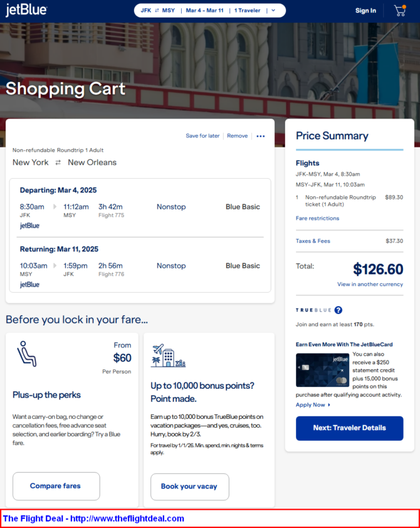Remove the flight from cart
The image size is (420, 528).
pyautogui.click(x=237, y=135)
